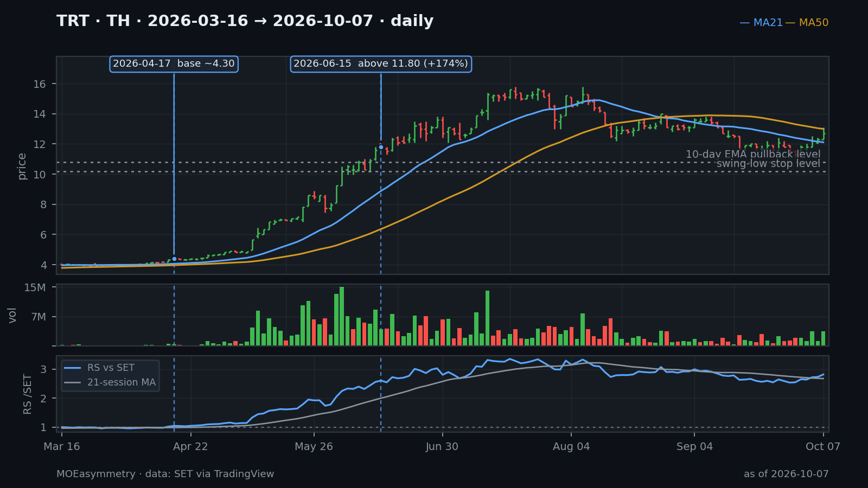Select the MA21 legend entry
The height and width of the screenshot is (488, 868).
[x=762, y=23]
